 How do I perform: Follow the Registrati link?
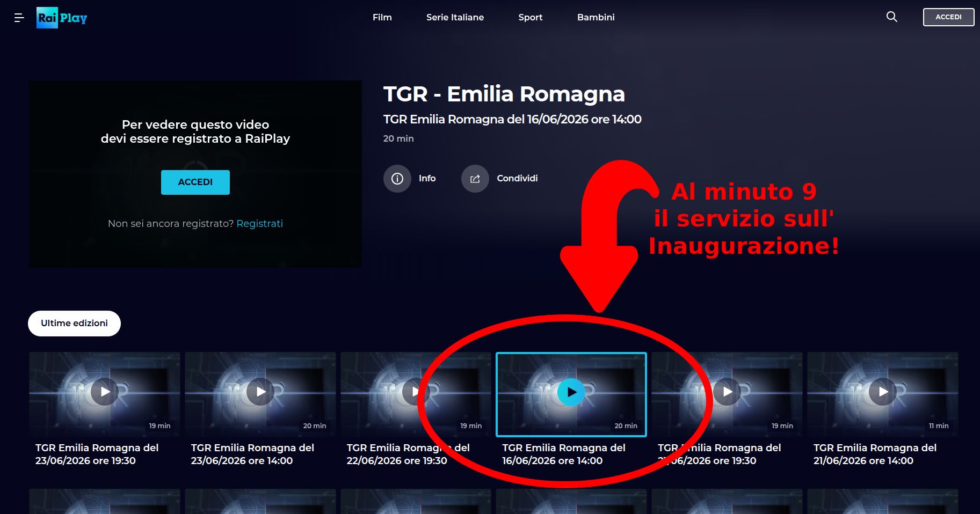point(259,224)
